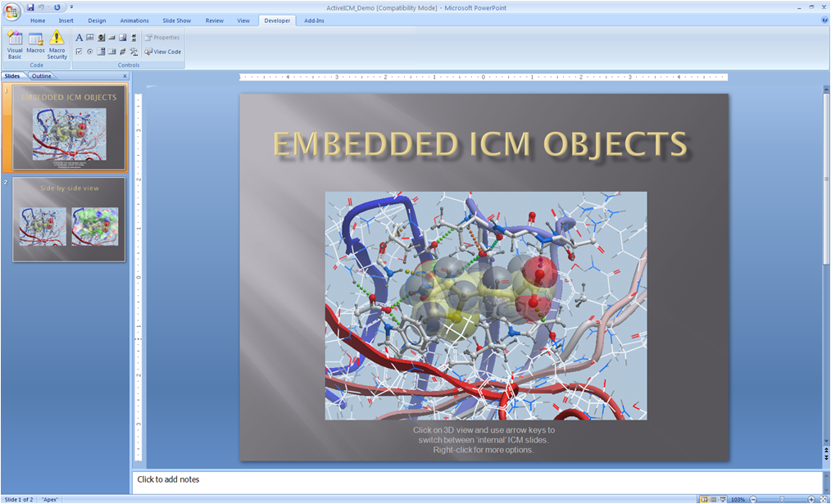This screenshot has height=504, width=831.
Task: Click the 103% zoom level button
Action: tap(738, 500)
